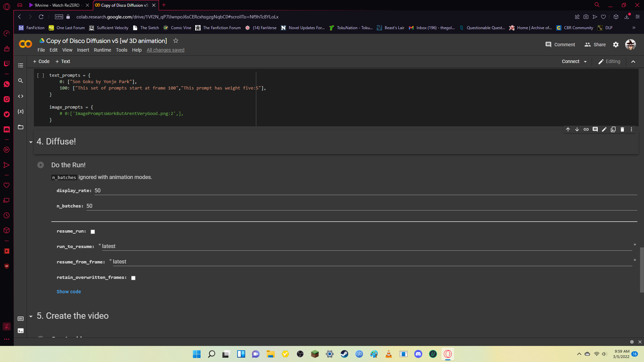
Task: Open the Files folder panel in Colab
Action: point(21,127)
